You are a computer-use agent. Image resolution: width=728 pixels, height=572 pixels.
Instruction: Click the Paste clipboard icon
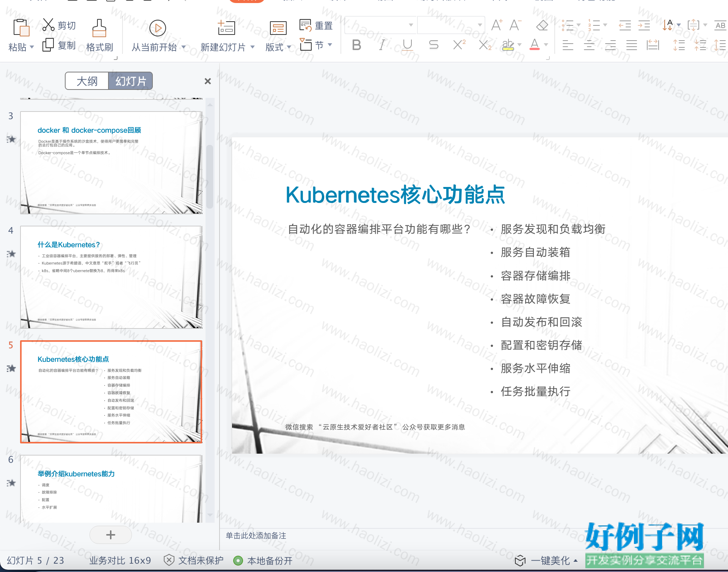tap(21, 28)
